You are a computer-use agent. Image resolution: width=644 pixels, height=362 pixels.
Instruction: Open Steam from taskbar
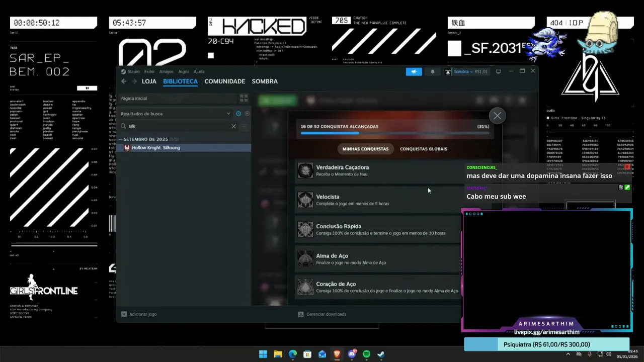(x=381, y=354)
